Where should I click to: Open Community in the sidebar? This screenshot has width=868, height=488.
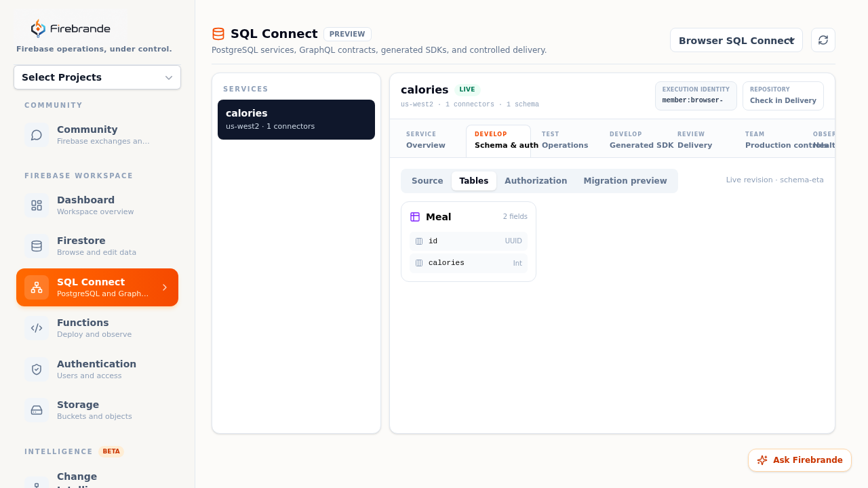point(97,135)
